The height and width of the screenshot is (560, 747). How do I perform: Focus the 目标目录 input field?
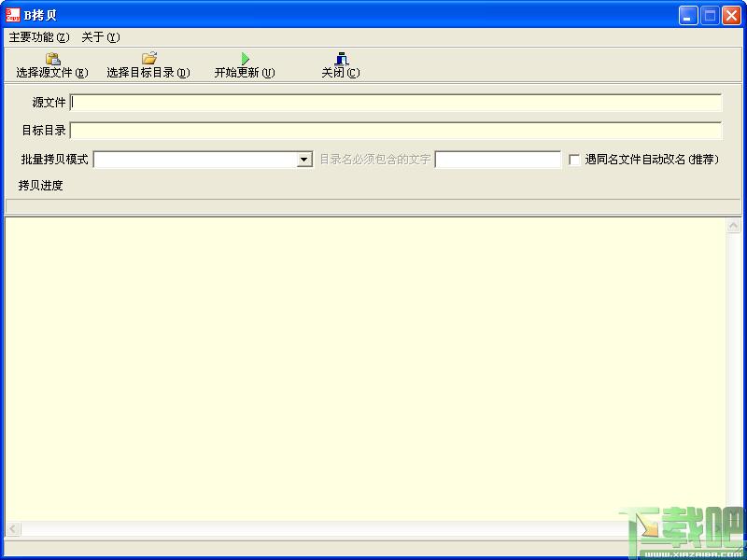tap(396, 131)
